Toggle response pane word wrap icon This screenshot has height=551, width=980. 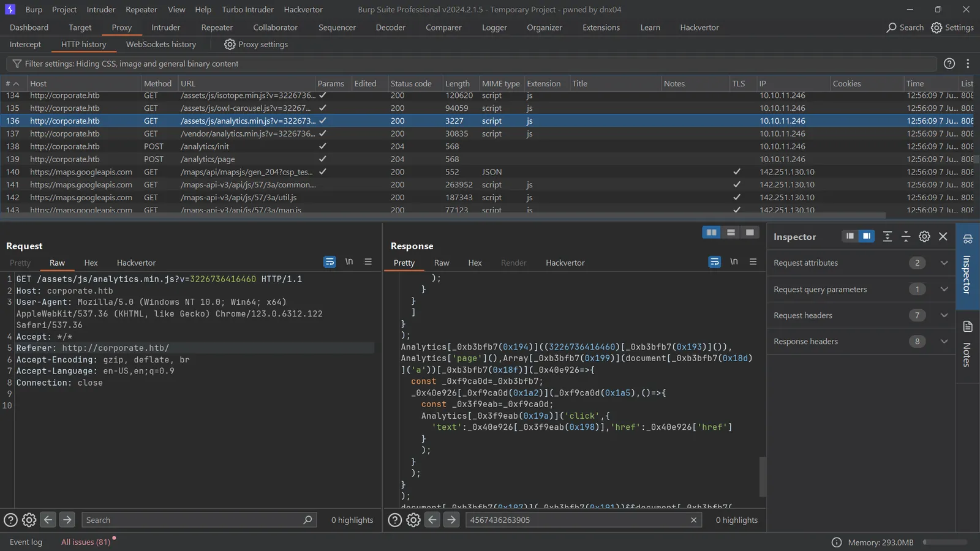pos(715,262)
